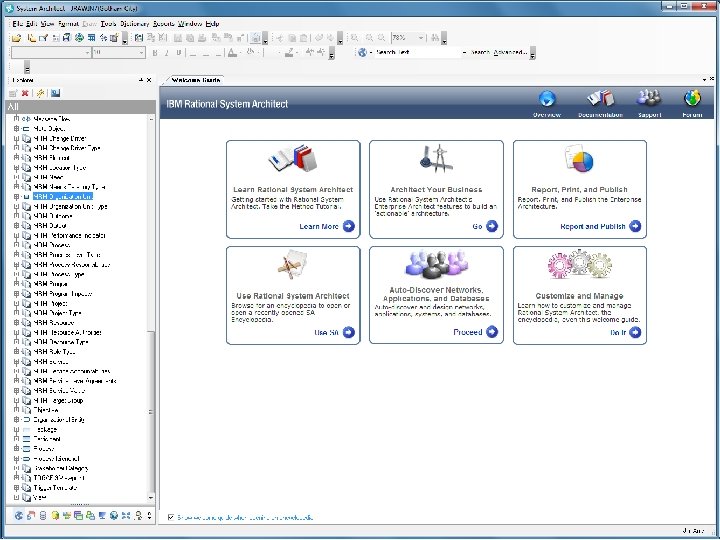
Task: Click the Save diskette toolbar icon
Action: tap(67, 38)
